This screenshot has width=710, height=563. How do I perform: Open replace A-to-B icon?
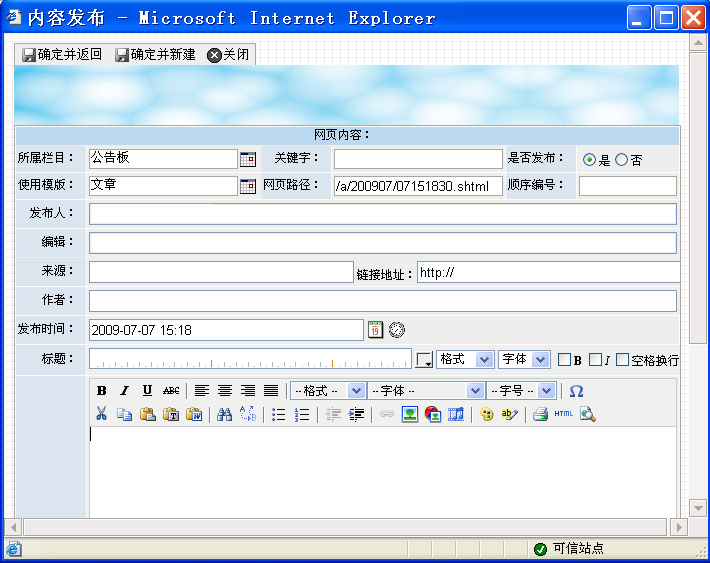(x=248, y=414)
